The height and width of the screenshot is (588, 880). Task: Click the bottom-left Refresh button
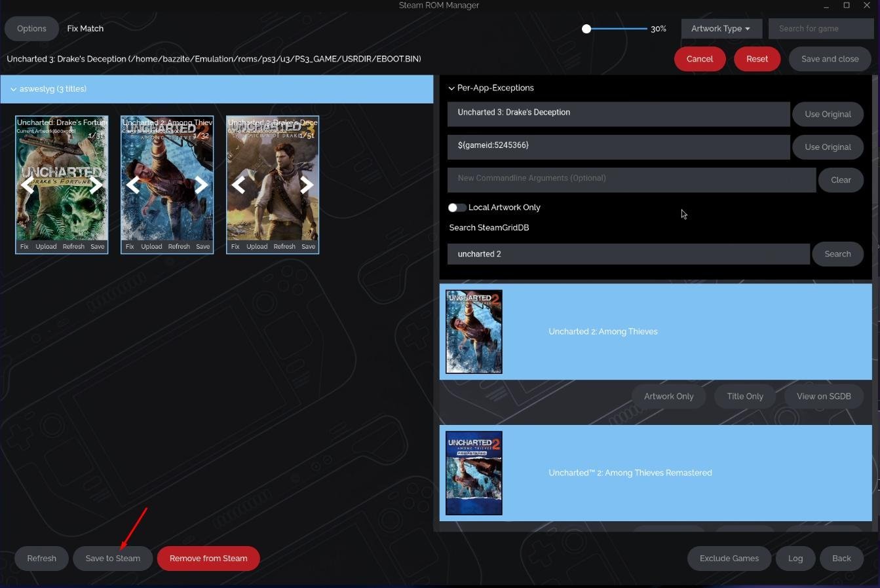41,559
